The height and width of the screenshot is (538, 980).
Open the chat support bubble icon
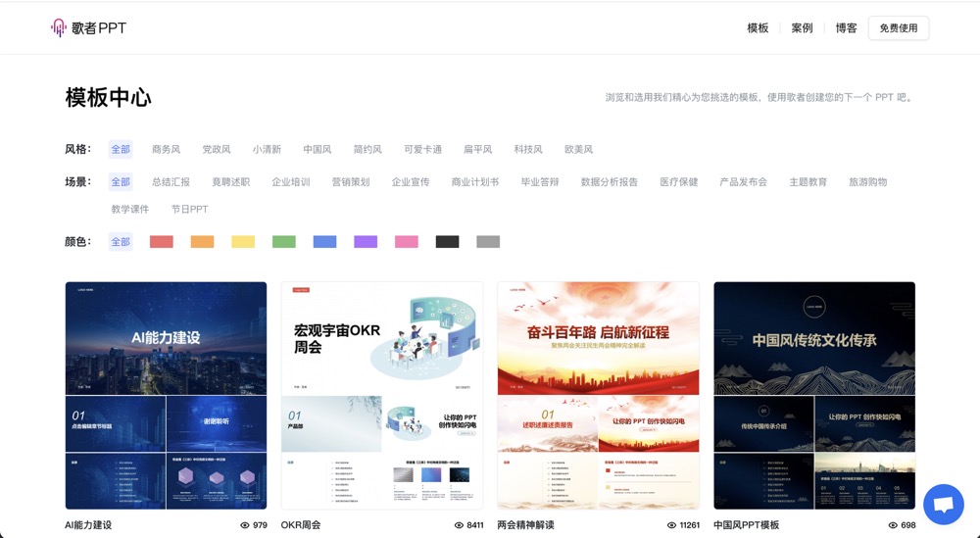click(943, 505)
